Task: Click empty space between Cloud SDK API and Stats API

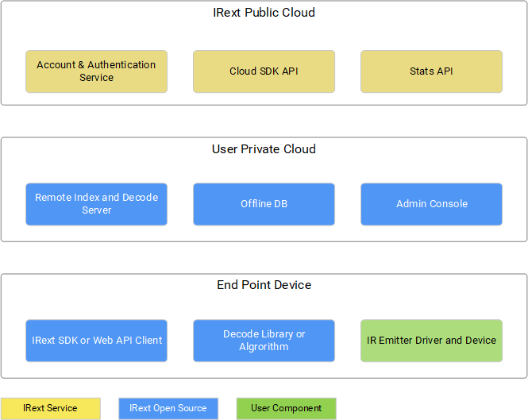Action: pos(348,71)
